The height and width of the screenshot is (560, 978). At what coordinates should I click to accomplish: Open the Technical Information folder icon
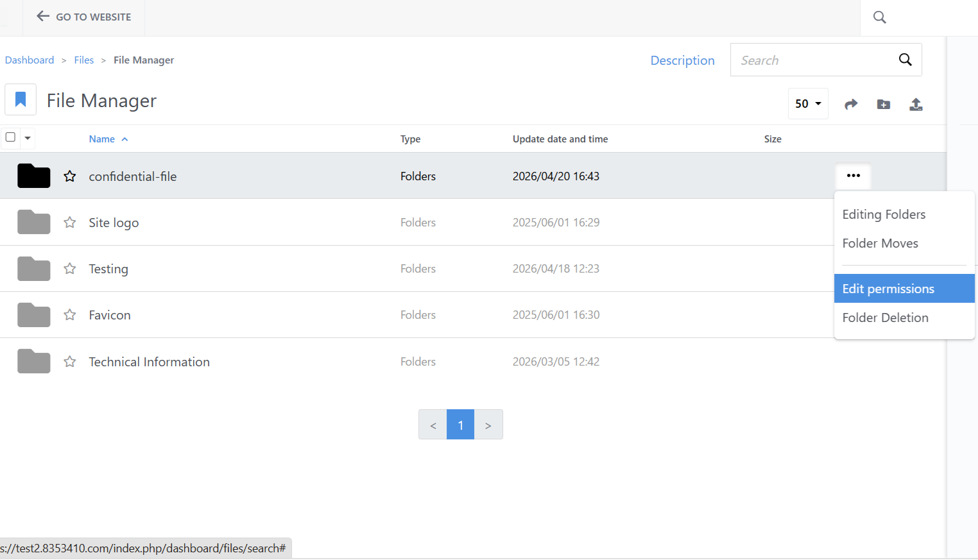pos(34,361)
